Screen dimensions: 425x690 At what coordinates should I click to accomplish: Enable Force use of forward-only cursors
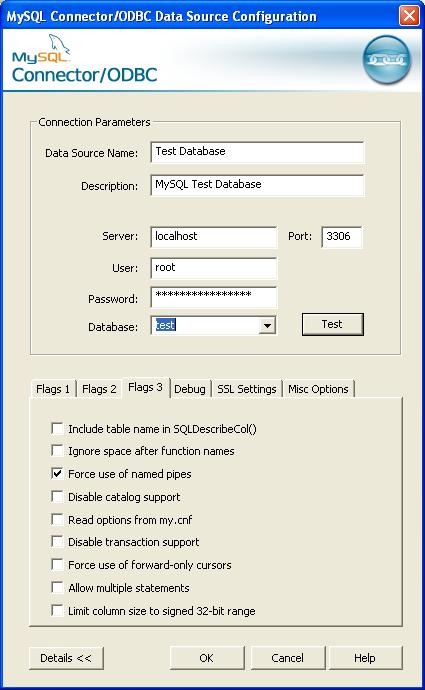(x=57, y=564)
